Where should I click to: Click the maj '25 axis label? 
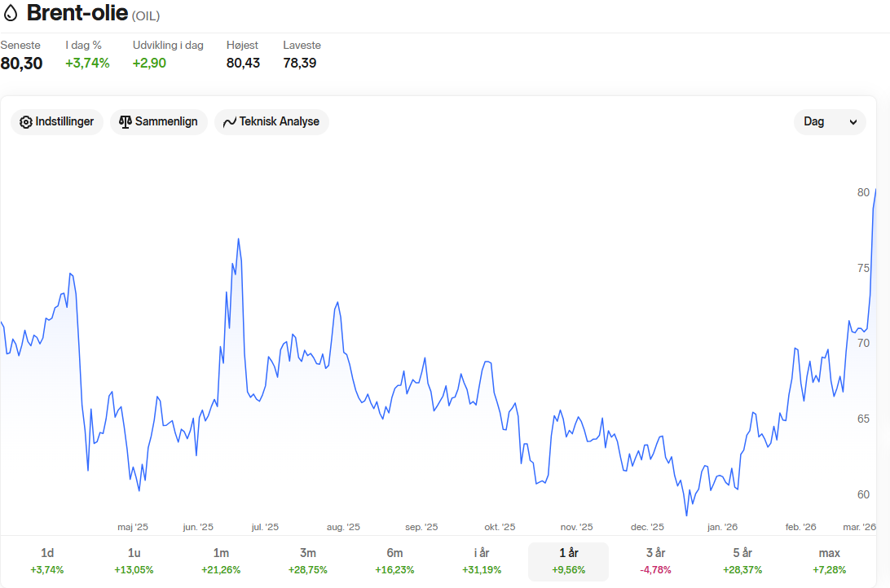133,527
